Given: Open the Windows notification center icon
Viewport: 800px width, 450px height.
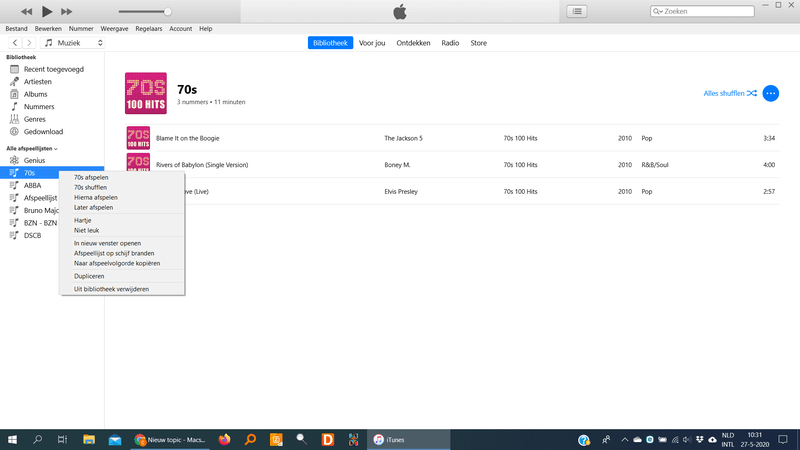Looking at the screenshot, I should [783, 439].
